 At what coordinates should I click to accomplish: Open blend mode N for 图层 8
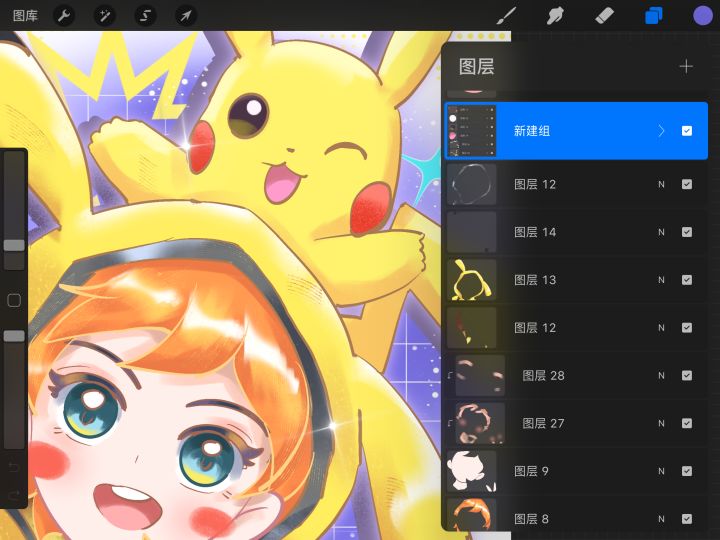(661, 519)
